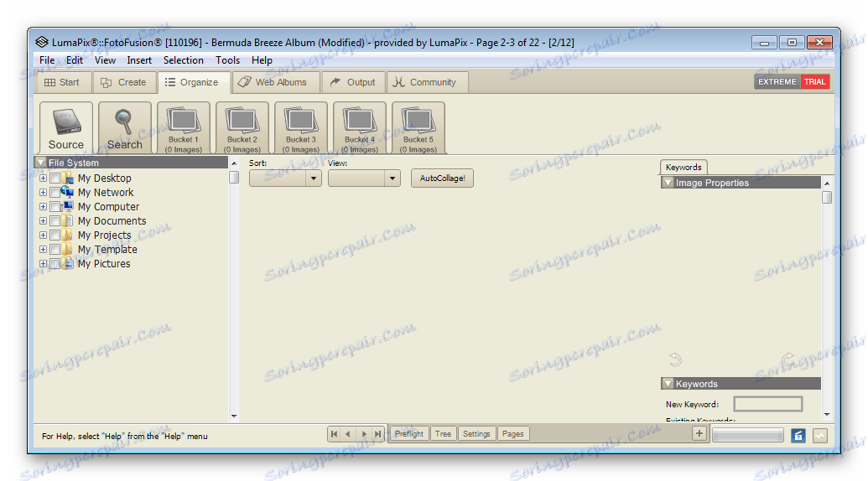Screen dimensions: 868x481
Task: Go to previous page arrow
Action: click(348, 434)
